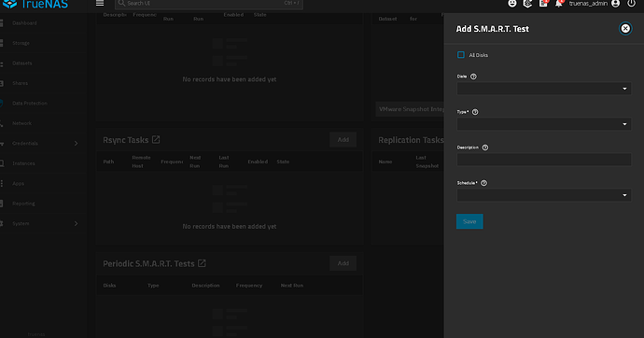This screenshot has width=644, height=338.
Task: Click the Save button
Action: point(469,221)
